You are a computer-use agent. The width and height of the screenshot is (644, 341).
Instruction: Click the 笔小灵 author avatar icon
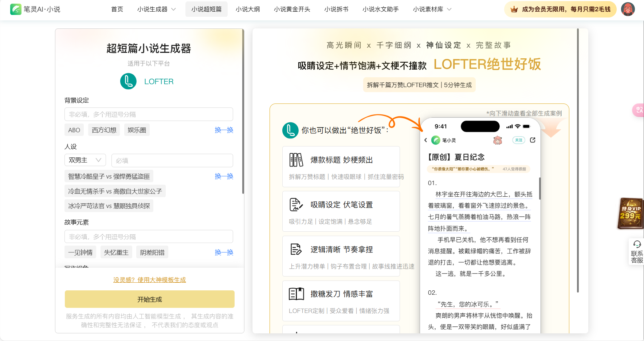(x=436, y=140)
